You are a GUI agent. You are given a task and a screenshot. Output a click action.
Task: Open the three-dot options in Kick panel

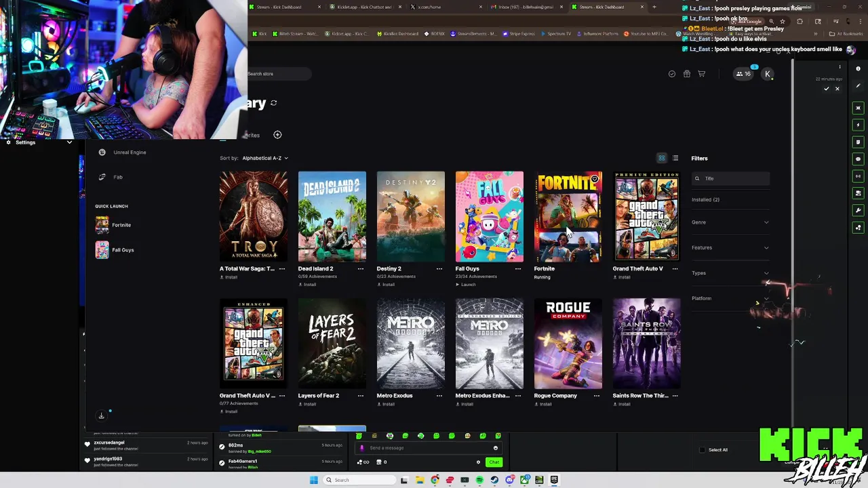click(840, 67)
